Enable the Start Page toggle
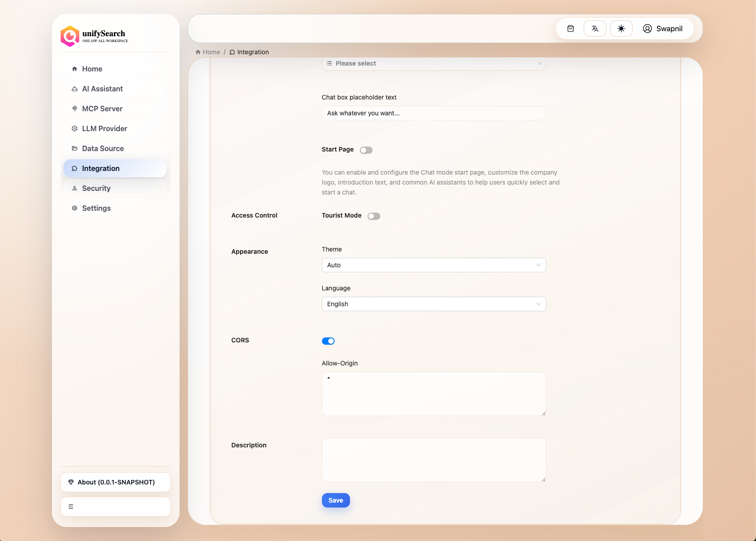756x541 pixels. tap(366, 150)
